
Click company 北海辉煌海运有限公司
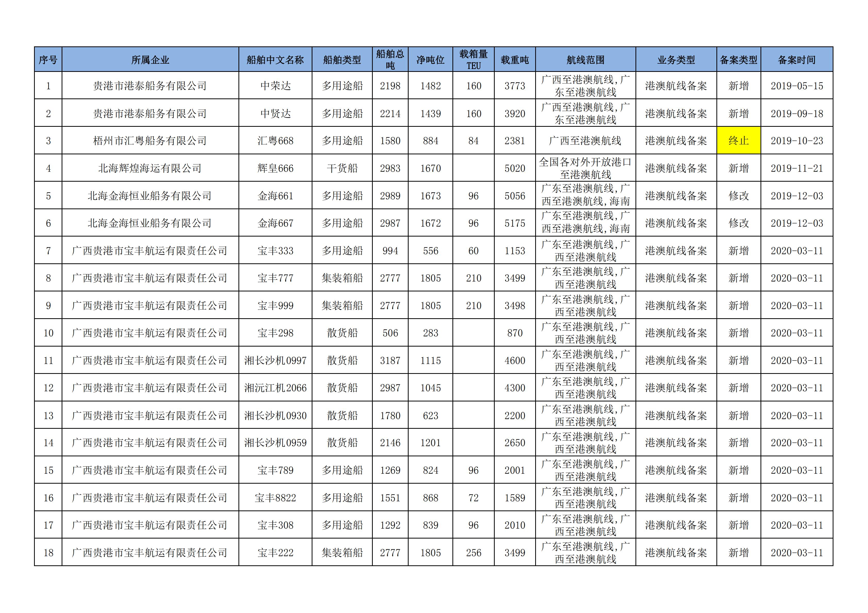[x=150, y=168]
